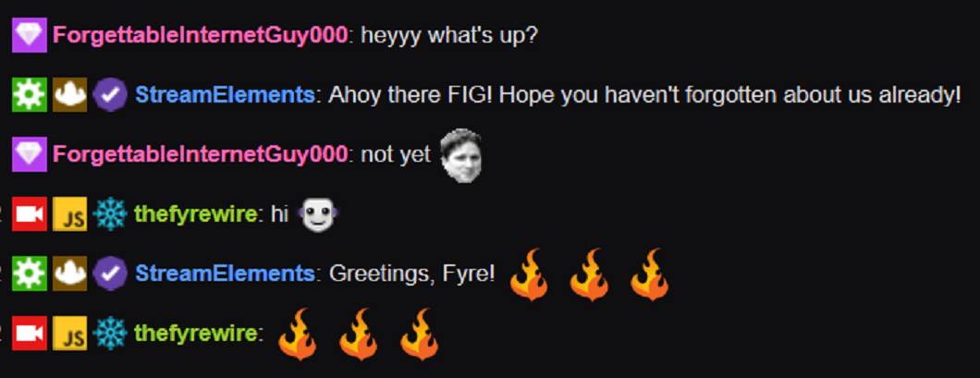Image resolution: width=980 pixels, height=378 pixels.
Task: Click the red broadcaster camera badge in the "hi" message
Action: click(x=30, y=214)
